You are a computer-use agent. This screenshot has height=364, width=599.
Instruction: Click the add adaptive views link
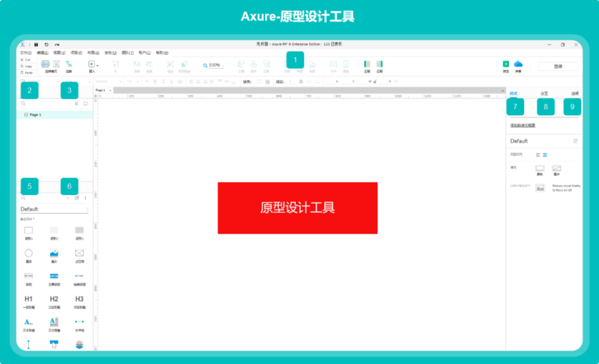coord(523,125)
